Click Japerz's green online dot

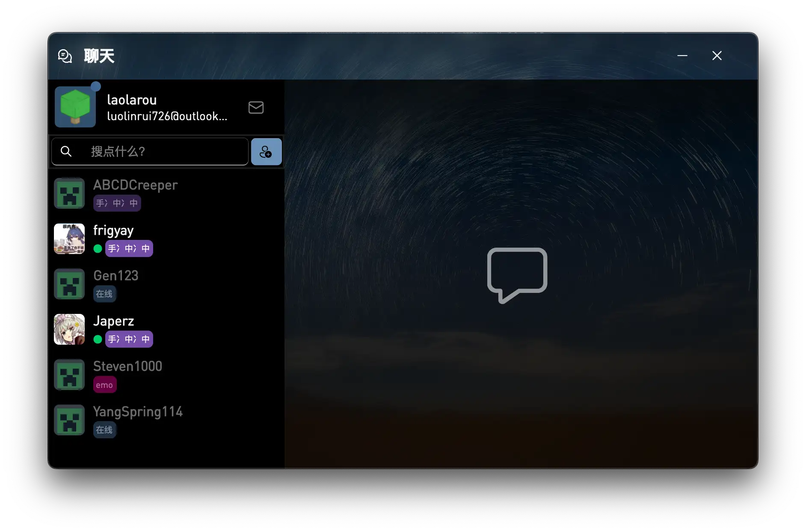[98, 339]
